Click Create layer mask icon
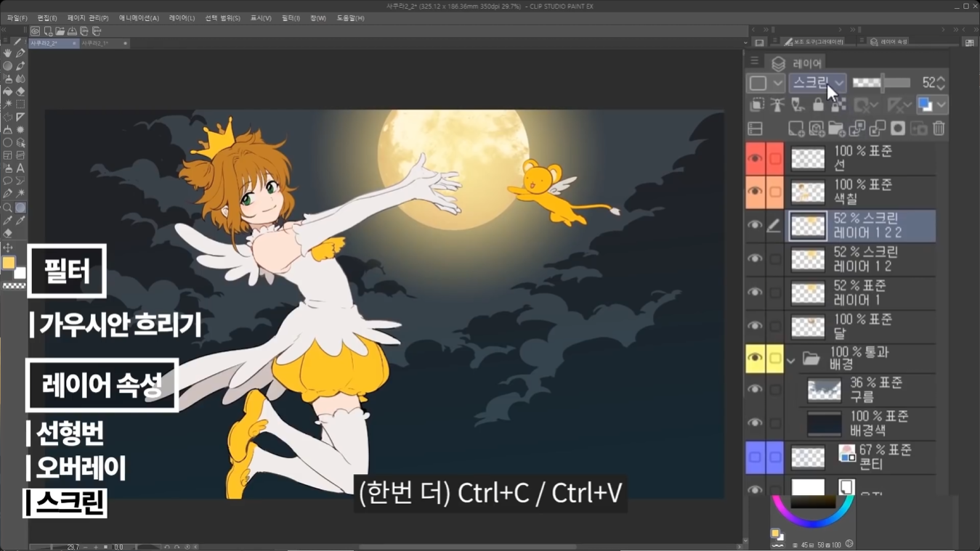The image size is (980, 551). click(898, 128)
